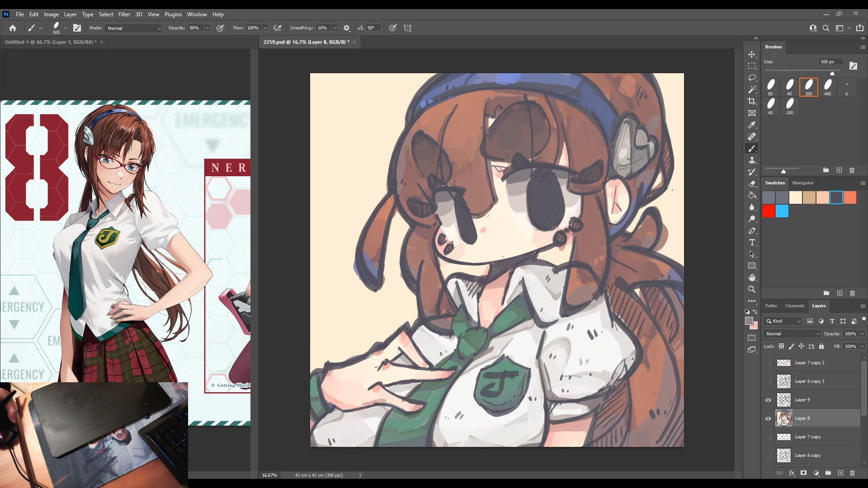This screenshot has height=488, width=868.
Task: Select the Eyedropper tool
Action: click(x=752, y=125)
